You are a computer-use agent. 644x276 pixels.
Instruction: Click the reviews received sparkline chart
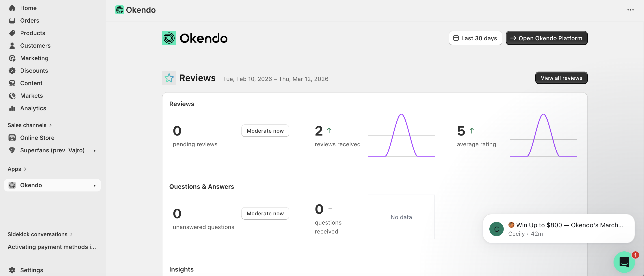[401, 135]
